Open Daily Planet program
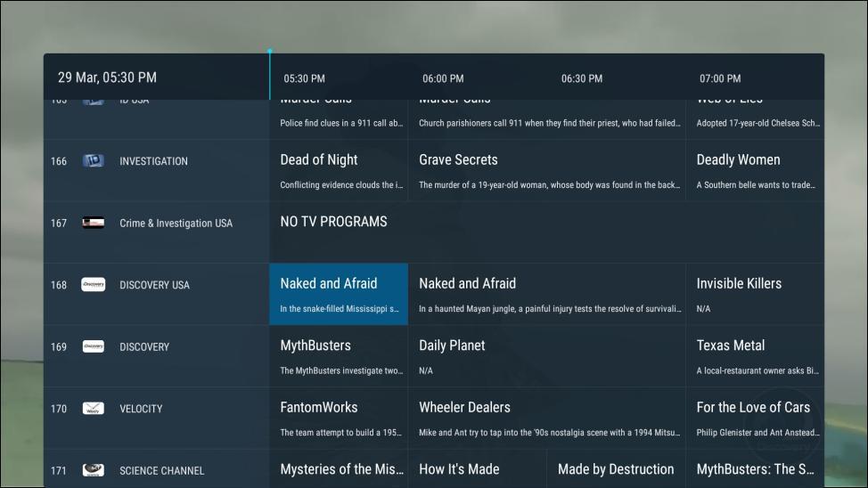868x488 pixels. pos(547,356)
